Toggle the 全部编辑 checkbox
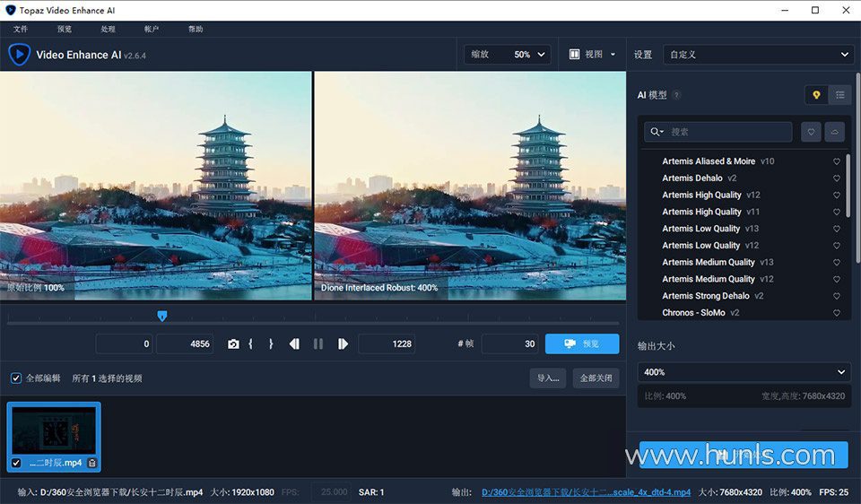 click(16, 378)
